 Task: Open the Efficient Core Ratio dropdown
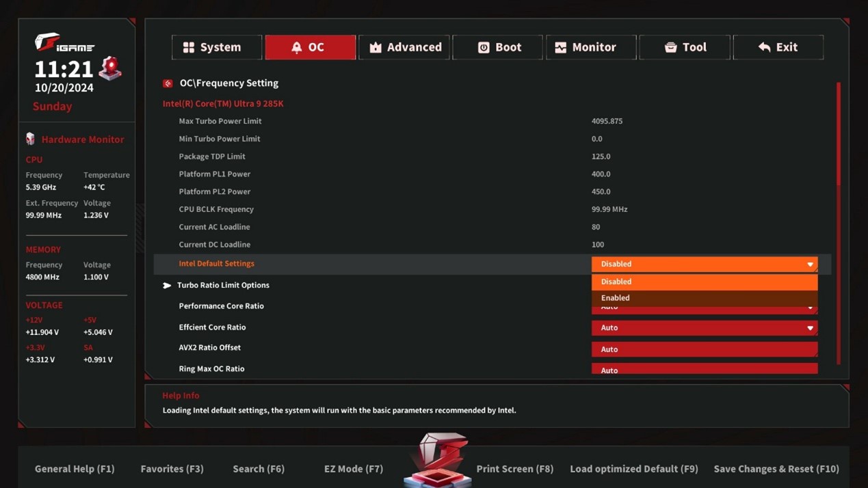(x=705, y=328)
